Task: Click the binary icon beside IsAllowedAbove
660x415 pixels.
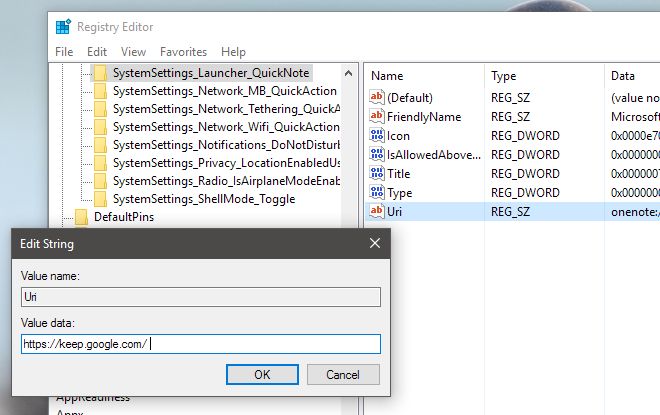Action: pyautogui.click(x=377, y=154)
